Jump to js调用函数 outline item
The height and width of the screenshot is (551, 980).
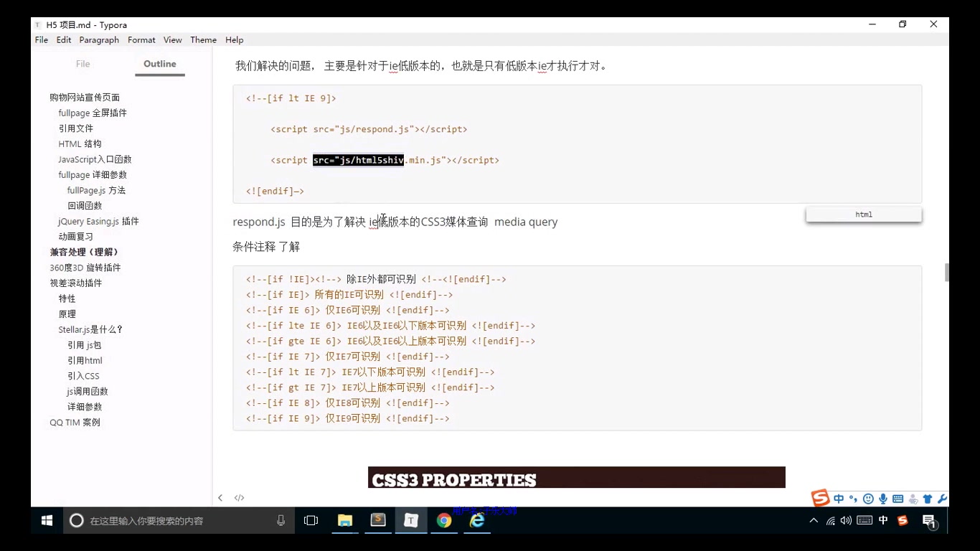pyautogui.click(x=88, y=392)
